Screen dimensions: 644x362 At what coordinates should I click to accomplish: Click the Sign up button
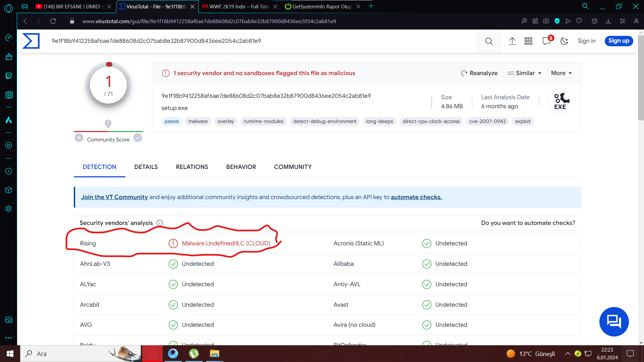619,41
